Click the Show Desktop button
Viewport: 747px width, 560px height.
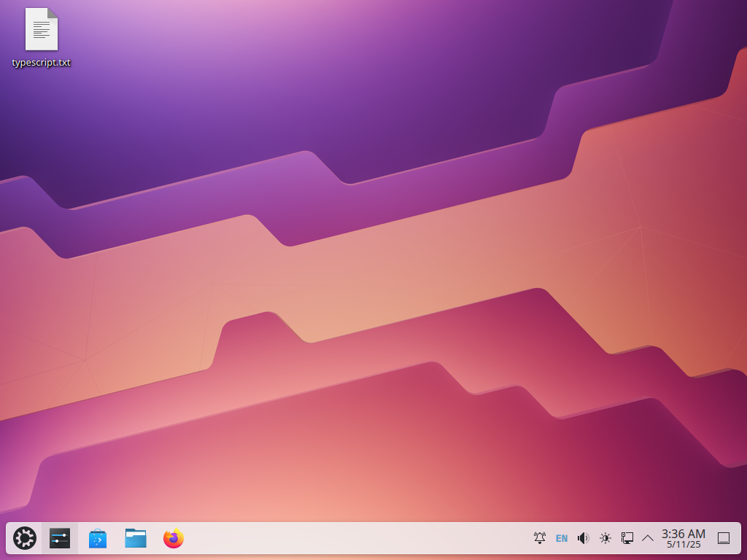click(723, 538)
